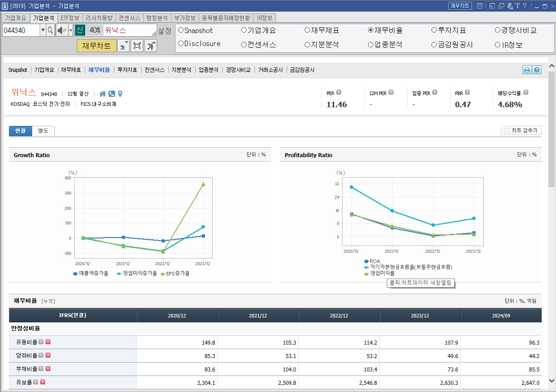This screenshot has height=392, width=556.
Task: Click the pin lock icon in title bar
Action: coord(510,6)
